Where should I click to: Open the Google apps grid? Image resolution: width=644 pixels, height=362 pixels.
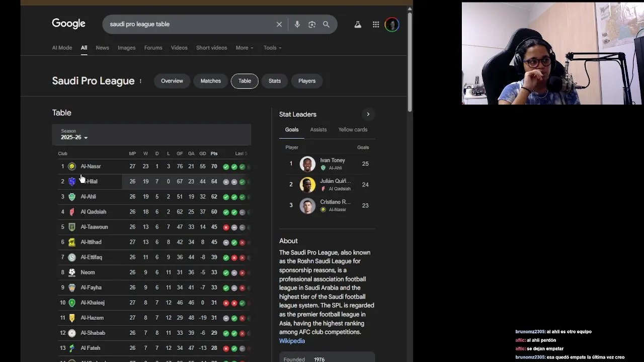click(376, 24)
